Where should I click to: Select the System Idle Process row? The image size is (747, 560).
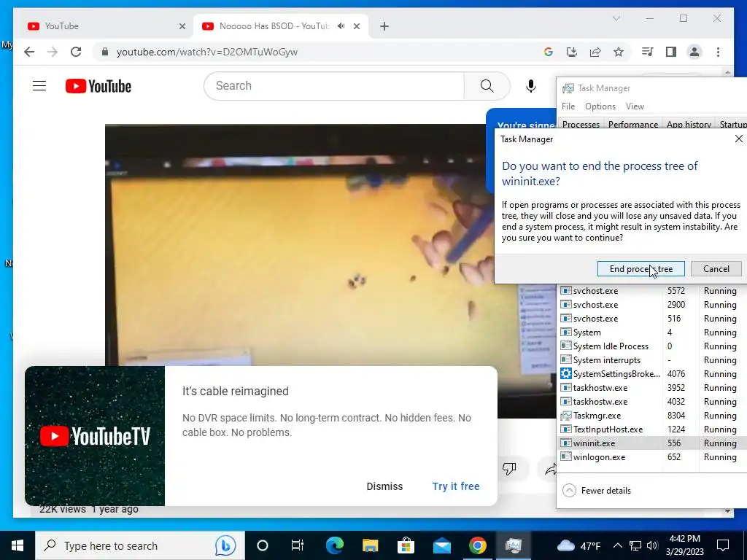click(x=651, y=346)
